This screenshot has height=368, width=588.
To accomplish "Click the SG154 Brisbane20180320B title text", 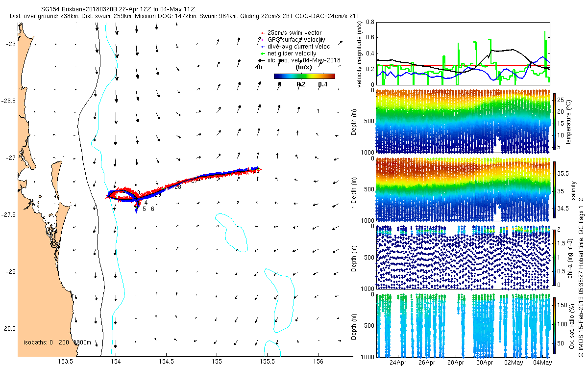I will (x=79, y=9).
